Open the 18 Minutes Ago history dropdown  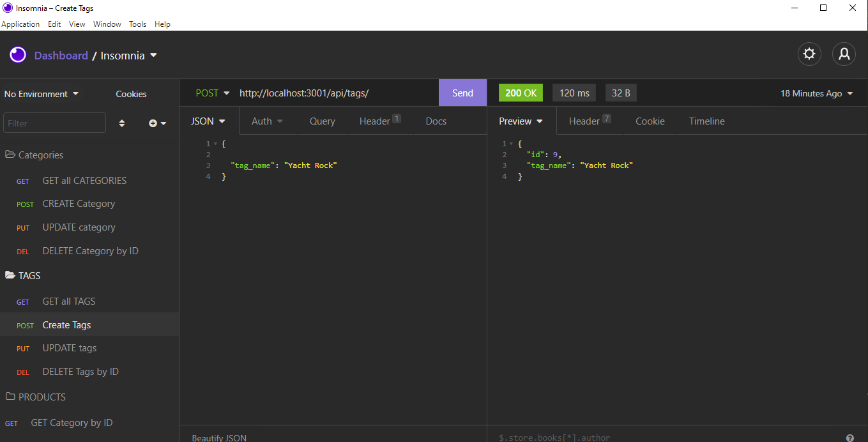point(817,93)
